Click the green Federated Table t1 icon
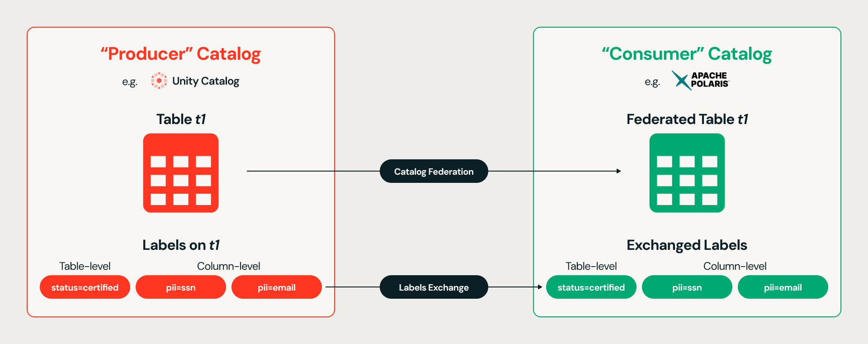Viewport: 868px width, 344px height. pyautogui.click(x=687, y=173)
